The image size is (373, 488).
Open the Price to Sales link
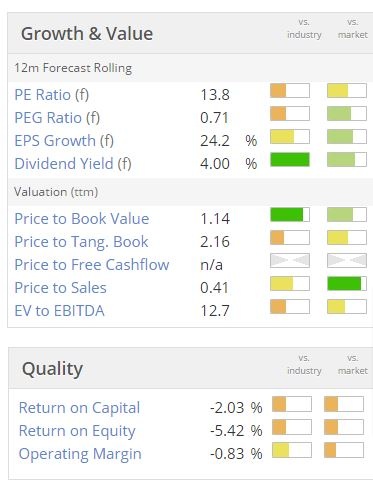pyautogui.click(x=60, y=288)
